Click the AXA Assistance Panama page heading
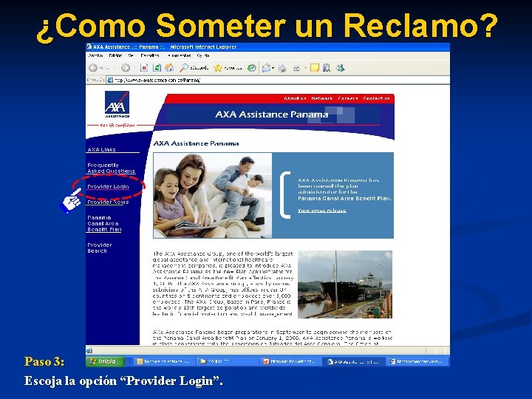This screenshot has height=399, width=532. (x=196, y=143)
